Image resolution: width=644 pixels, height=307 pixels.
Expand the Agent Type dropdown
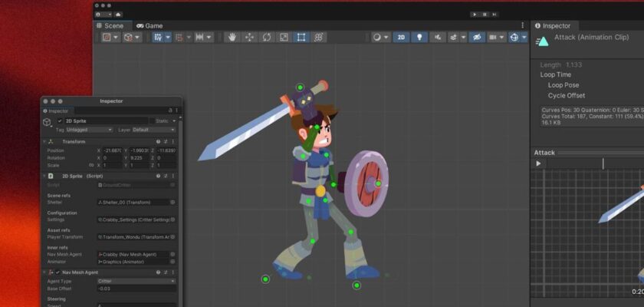point(136,281)
